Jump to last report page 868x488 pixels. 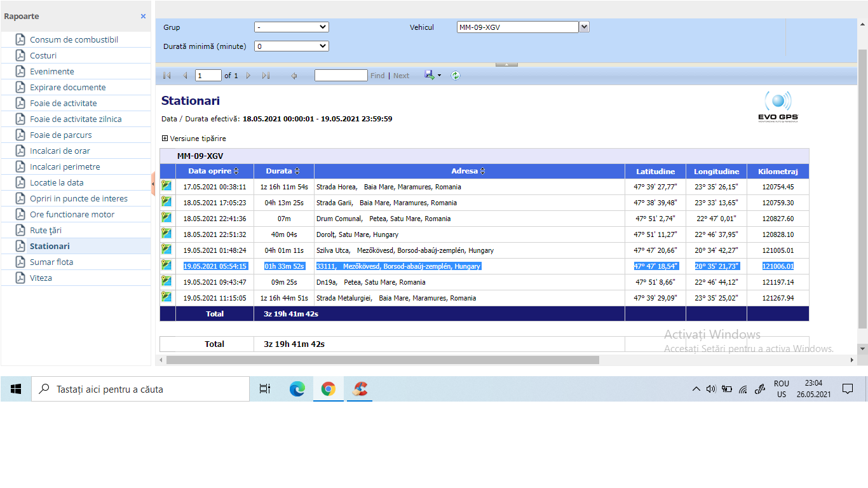(266, 76)
